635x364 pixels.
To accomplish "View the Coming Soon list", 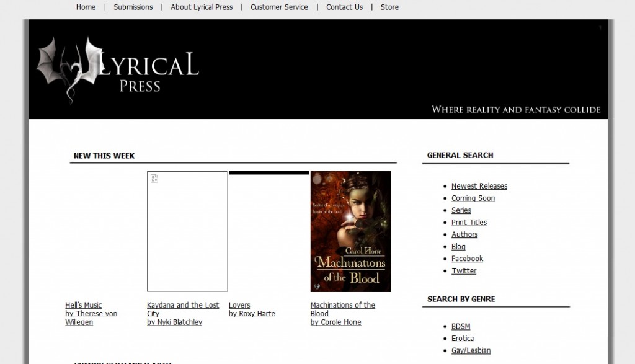I will click(473, 198).
